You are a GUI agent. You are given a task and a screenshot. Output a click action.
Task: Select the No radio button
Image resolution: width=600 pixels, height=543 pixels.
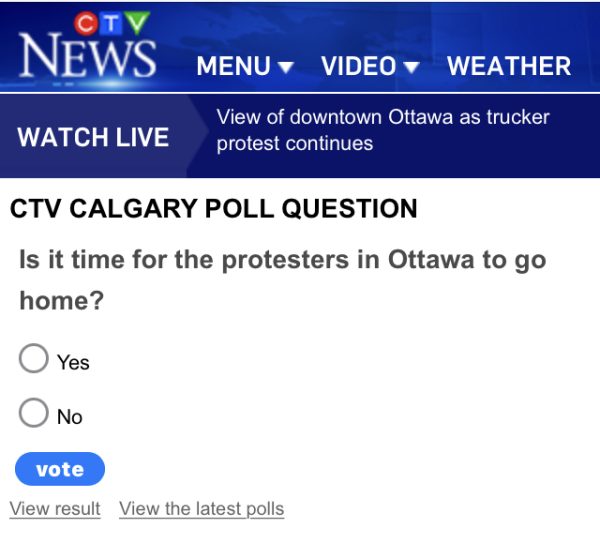point(34,412)
